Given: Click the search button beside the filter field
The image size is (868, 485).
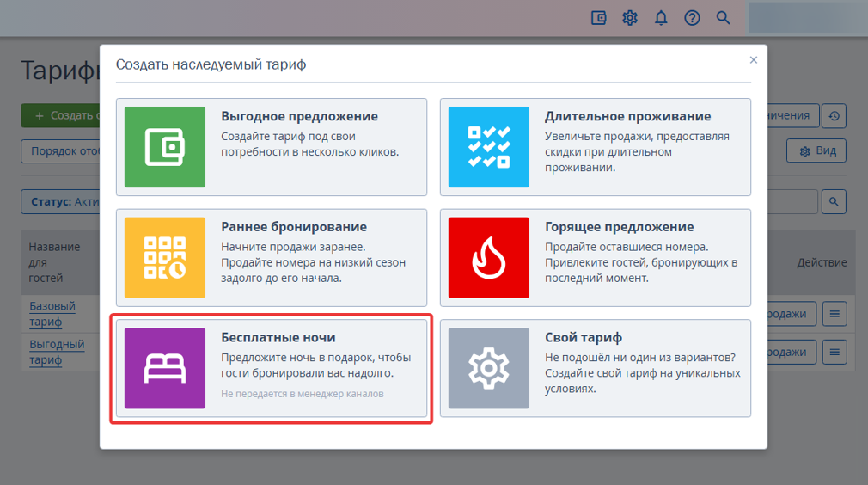Looking at the screenshot, I should point(834,202).
